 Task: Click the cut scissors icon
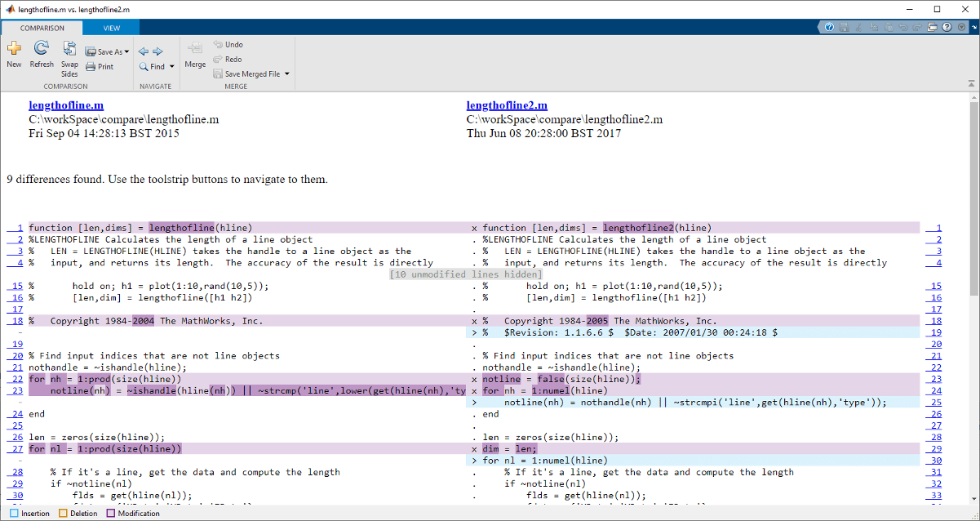pyautogui.click(x=858, y=27)
